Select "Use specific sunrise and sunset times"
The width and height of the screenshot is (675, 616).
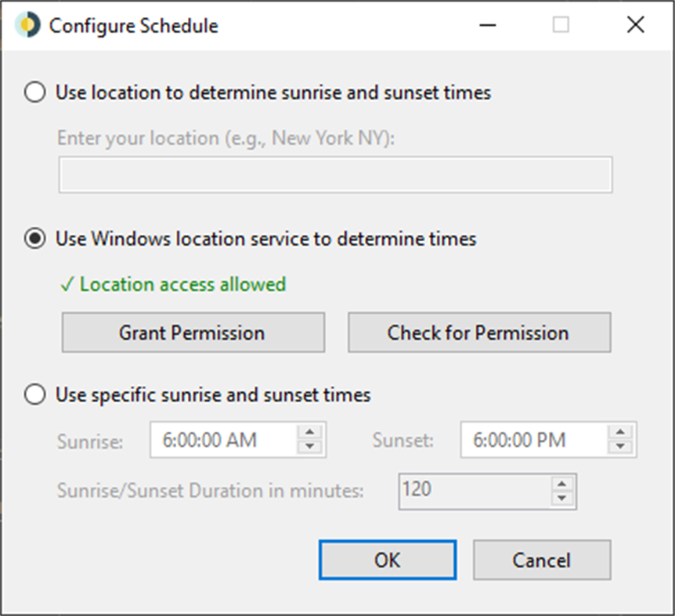pyautogui.click(x=34, y=394)
